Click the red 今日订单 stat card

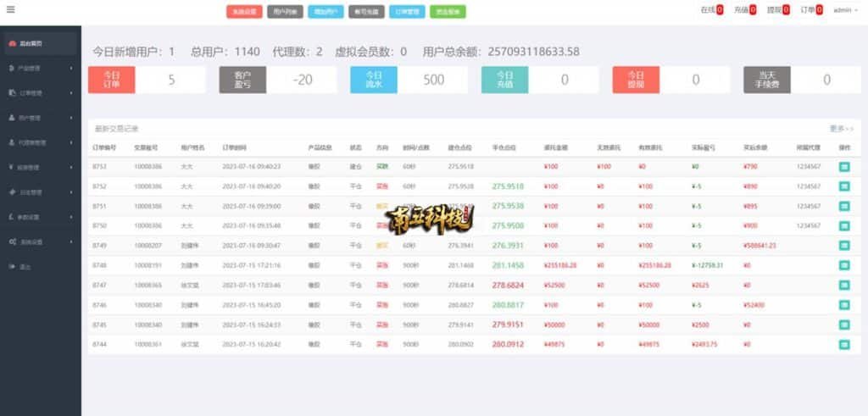pos(111,80)
